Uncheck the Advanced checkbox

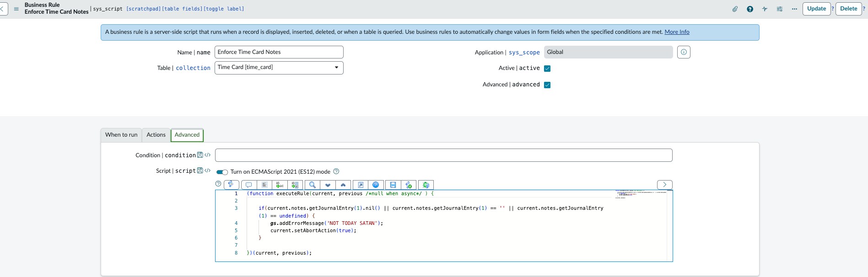(x=547, y=85)
